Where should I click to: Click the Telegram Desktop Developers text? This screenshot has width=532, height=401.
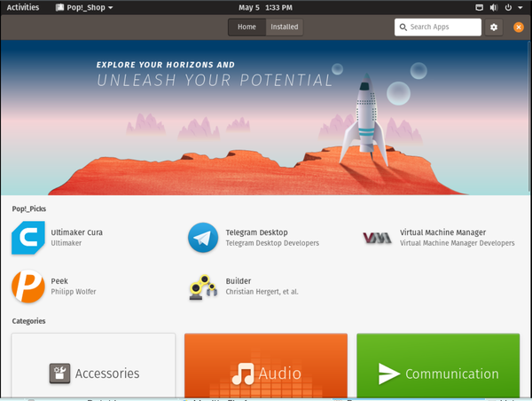point(272,243)
